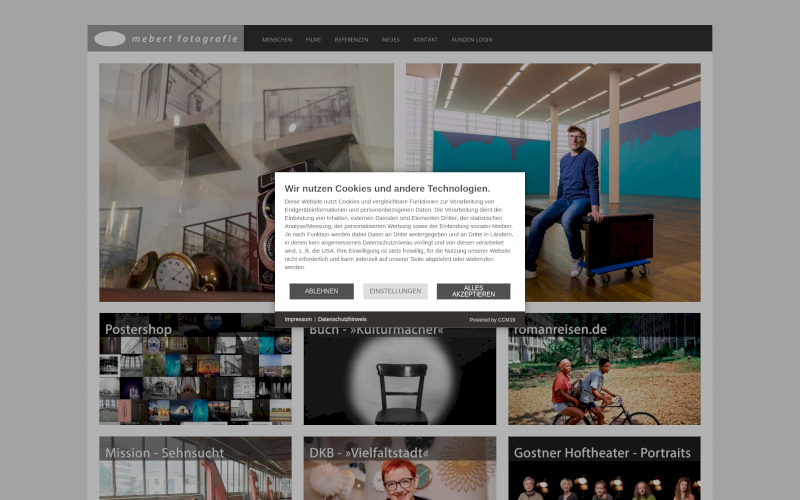Open the romanreisen.de tile
This screenshot has width=800, height=500.
click(x=604, y=370)
